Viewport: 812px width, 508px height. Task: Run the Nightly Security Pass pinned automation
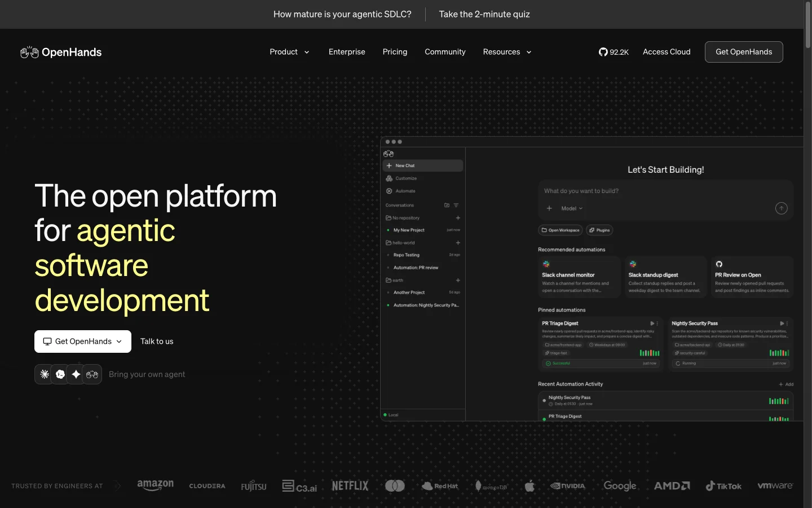click(782, 323)
